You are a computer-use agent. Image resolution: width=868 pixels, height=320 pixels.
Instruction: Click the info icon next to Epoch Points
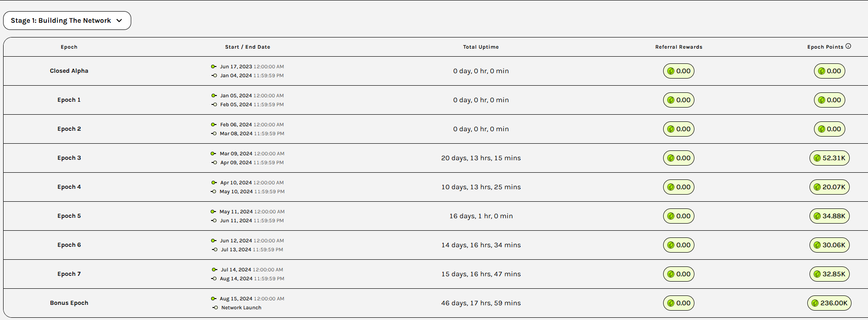point(848,46)
